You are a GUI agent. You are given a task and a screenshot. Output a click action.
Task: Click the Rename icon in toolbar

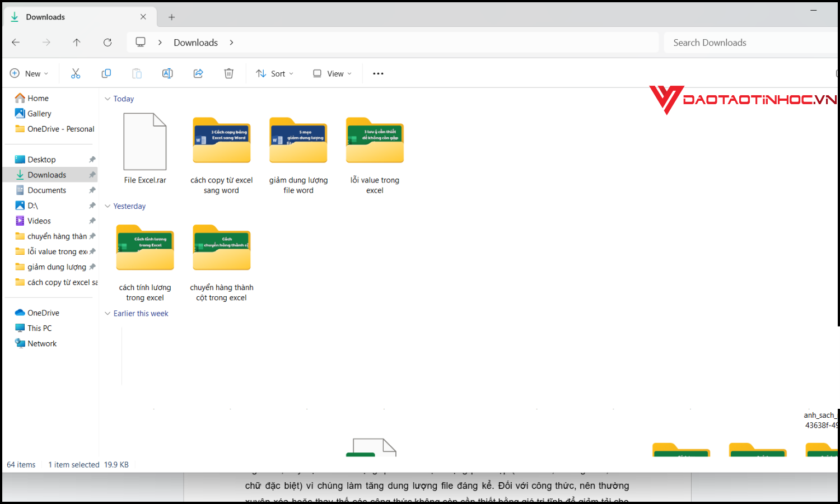(167, 73)
